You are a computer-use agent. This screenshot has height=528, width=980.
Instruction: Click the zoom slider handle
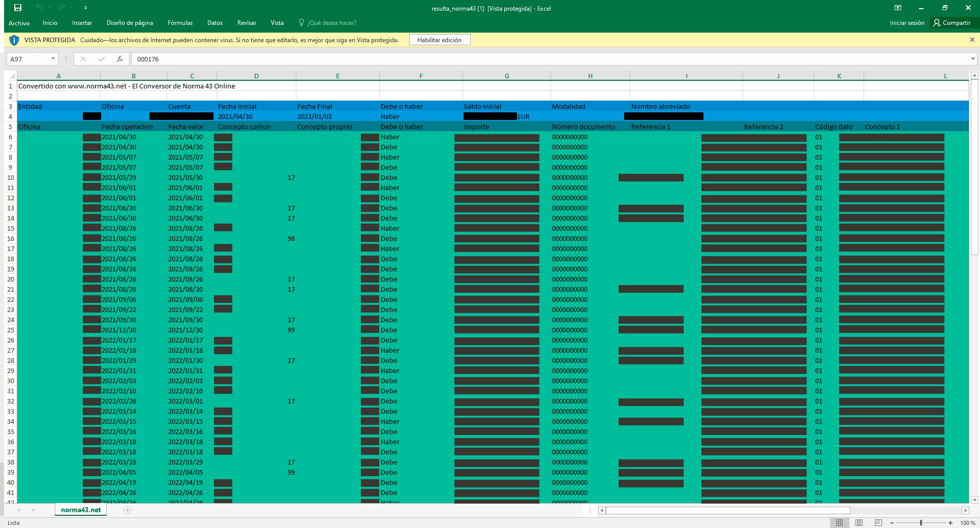point(921,522)
